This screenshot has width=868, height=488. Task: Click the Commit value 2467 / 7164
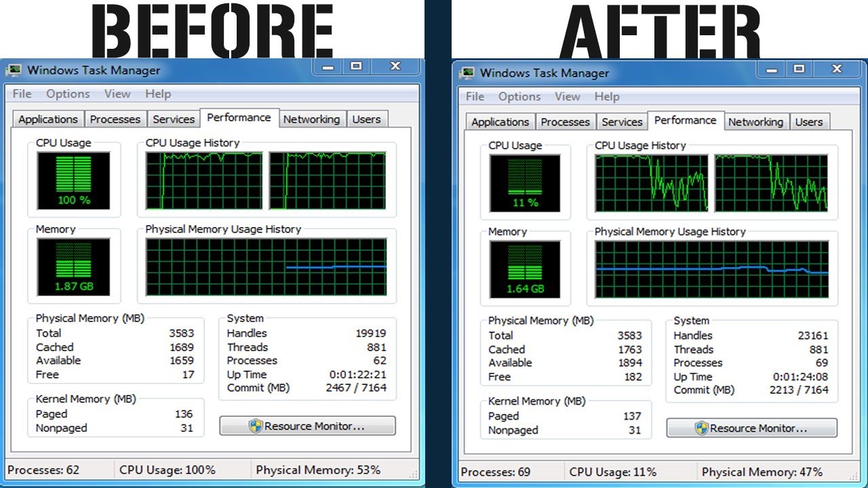pyautogui.click(x=356, y=388)
